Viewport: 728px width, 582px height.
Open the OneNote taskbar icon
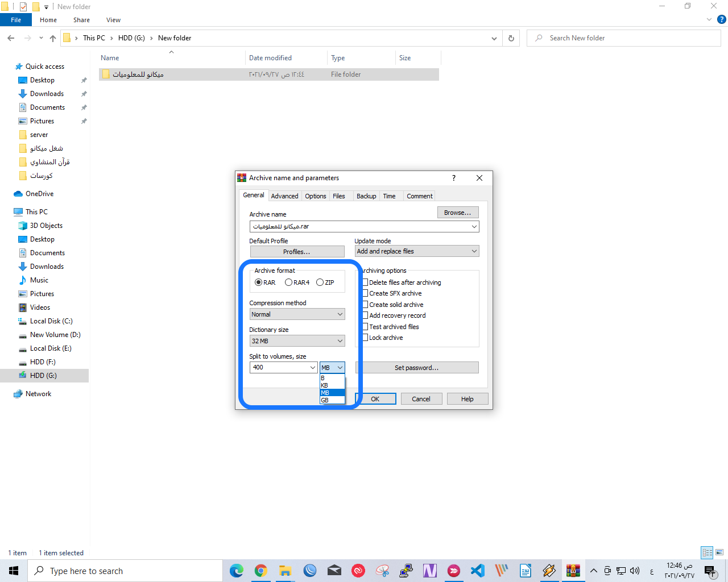click(430, 571)
